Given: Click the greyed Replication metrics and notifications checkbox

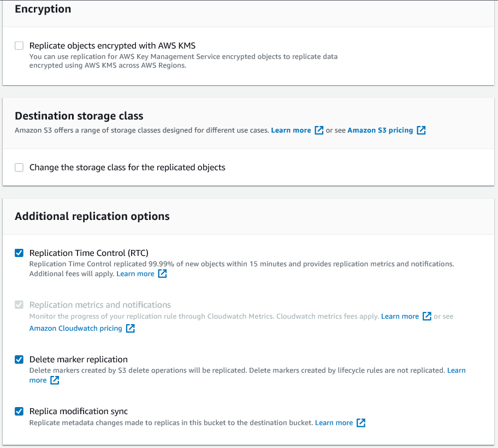Looking at the screenshot, I should [19, 305].
